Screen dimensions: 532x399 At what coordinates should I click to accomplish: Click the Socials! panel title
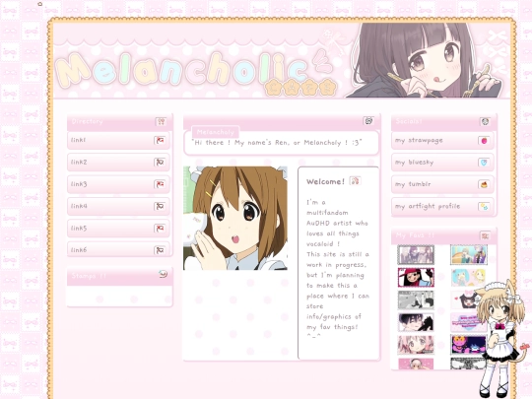click(x=409, y=121)
